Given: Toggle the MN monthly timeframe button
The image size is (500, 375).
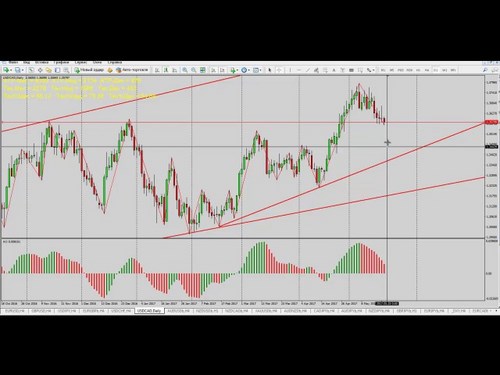Looking at the screenshot, I should click(x=453, y=70).
